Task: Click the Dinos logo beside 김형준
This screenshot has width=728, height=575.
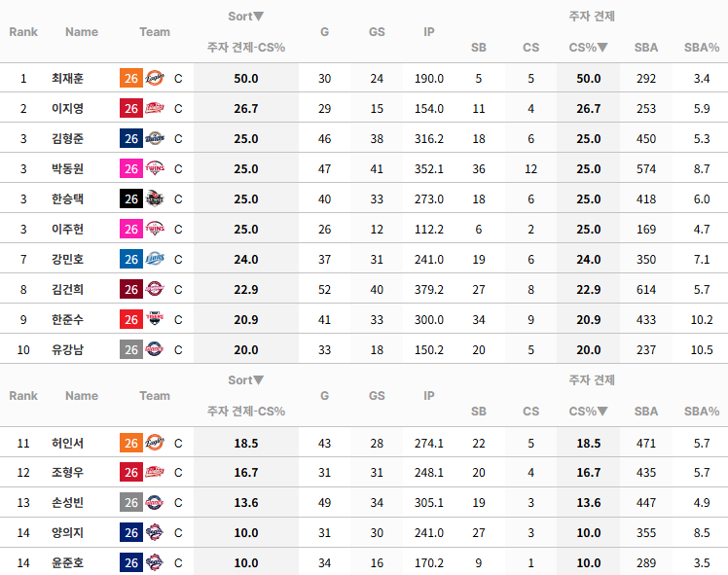Action: click(155, 138)
